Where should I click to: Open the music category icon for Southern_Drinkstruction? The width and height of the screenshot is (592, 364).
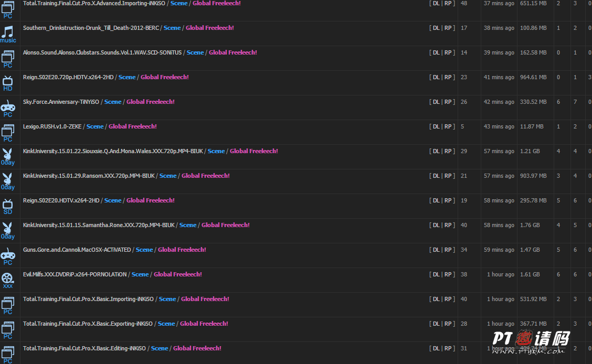pyautogui.click(x=8, y=34)
